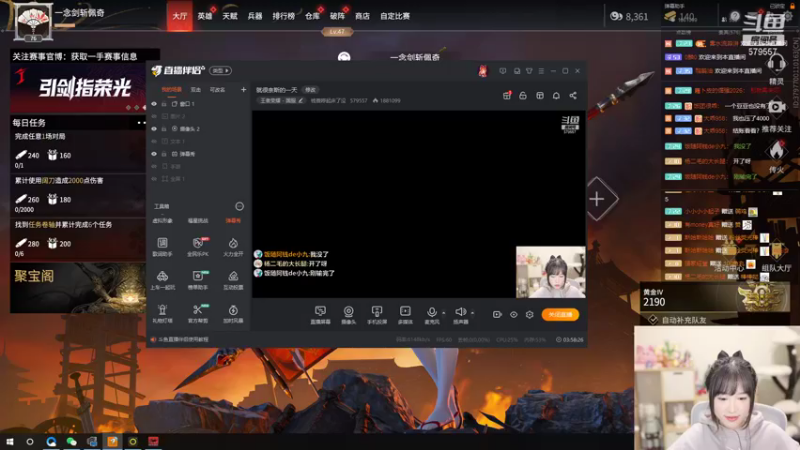Click the padlock icon beside gift box
The image size is (800, 450).
click(x=523, y=95)
